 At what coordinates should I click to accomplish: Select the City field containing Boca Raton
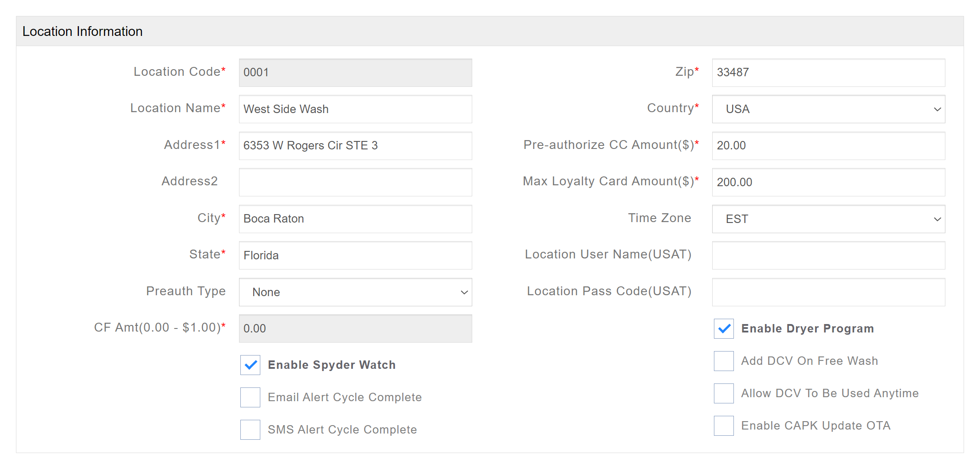355,219
